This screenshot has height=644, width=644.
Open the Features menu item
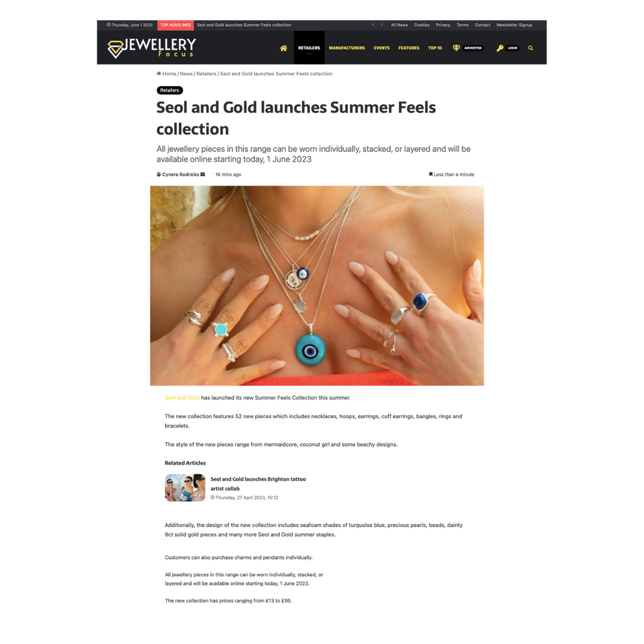coord(409,48)
